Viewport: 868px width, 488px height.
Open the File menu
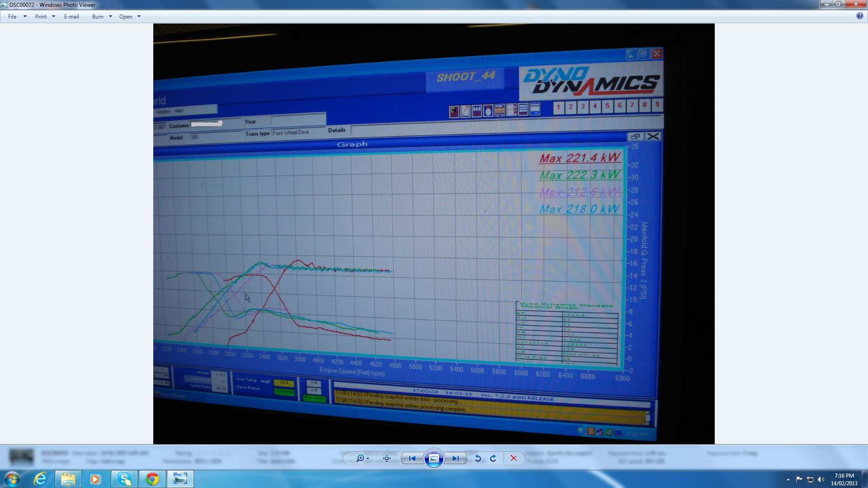tap(12, 17)
